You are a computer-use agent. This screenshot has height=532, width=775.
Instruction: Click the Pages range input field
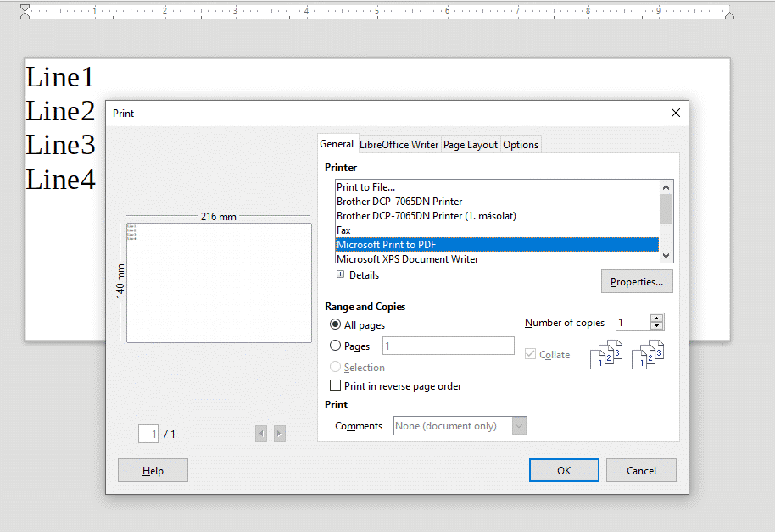[449, 346]
